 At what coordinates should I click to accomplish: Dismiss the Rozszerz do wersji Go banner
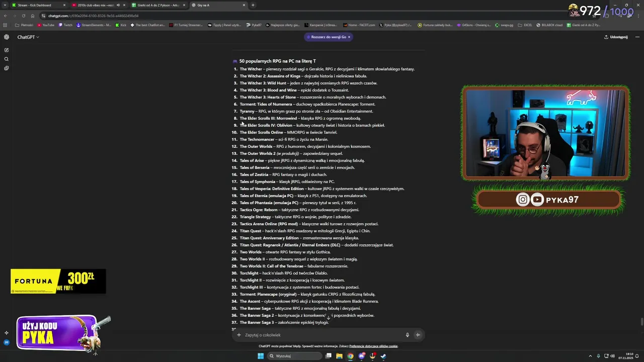tap(349, 37)
